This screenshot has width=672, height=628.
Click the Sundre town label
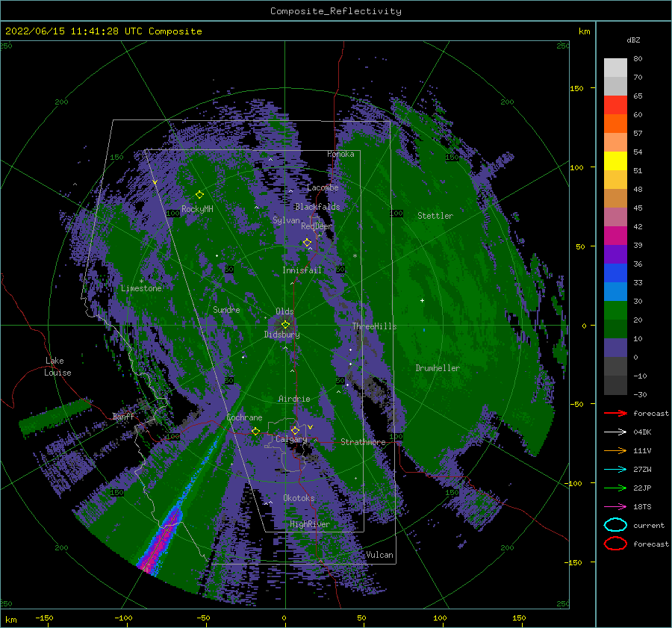click(x=226, y=310)
